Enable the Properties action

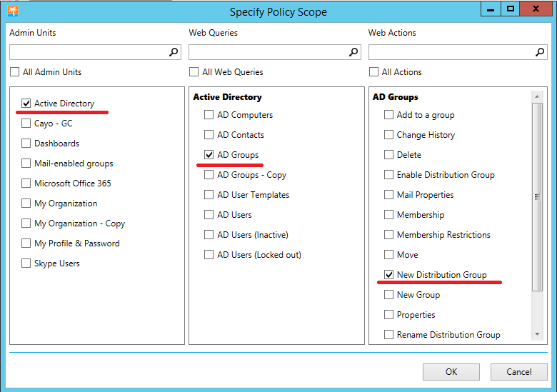pyautogui.click(x=389, y=315)
